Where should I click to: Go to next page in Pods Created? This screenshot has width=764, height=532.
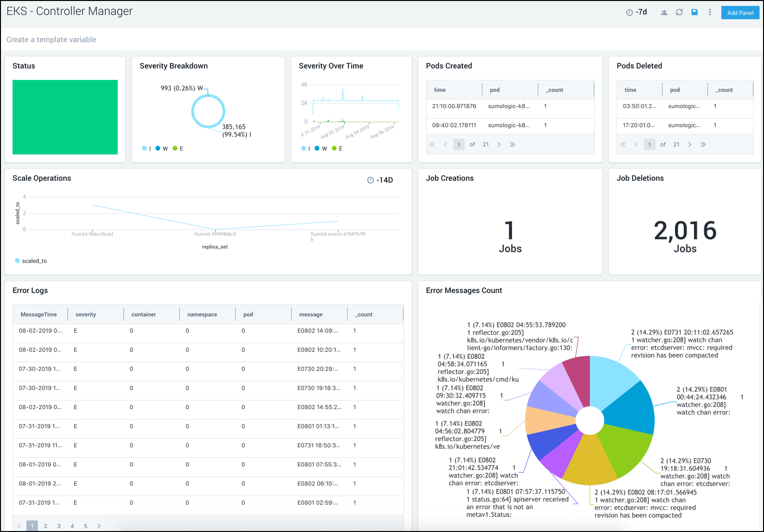point(499,144)
